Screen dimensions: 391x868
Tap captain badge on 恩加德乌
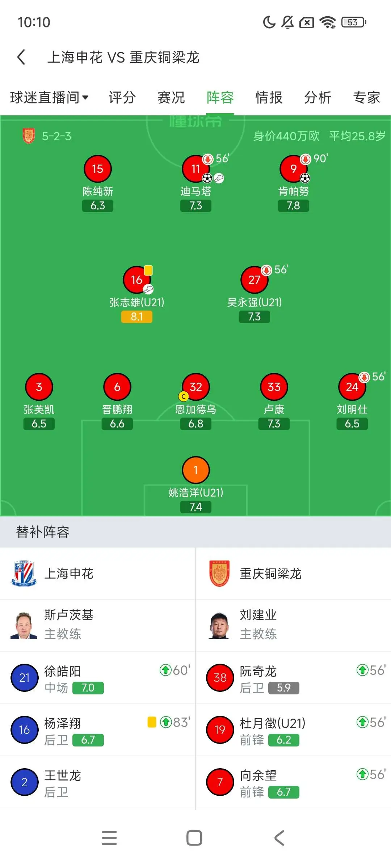coord(184,397)
